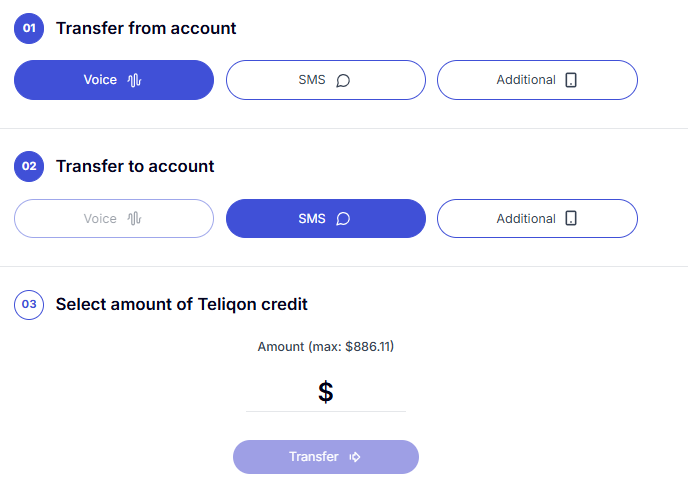Click the step 01 number badge
This screenshot has height=493, width=688.
(x=29, y=28)
